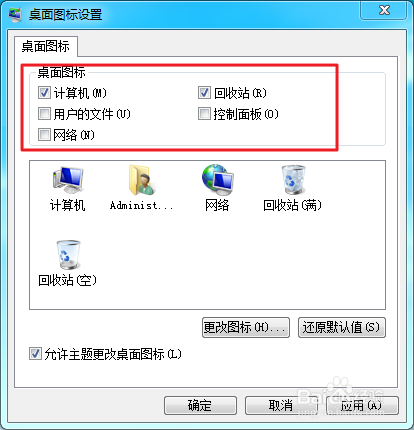414x430 pixels.
Task: Select the 回收站(满) full recycle bin icon
Action: click(x=293, y=180)
